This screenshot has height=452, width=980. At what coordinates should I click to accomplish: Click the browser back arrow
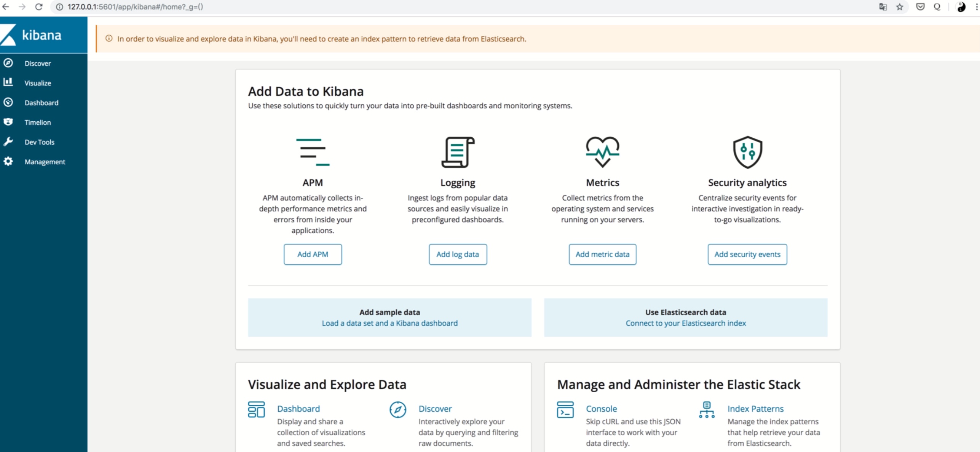coord(6,6)
